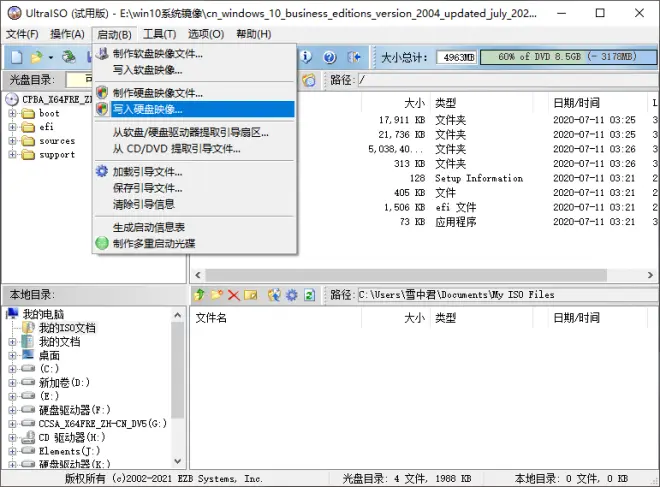The width and height of the screenshot is (660, 487).
Task: Open the 文件(F) menu
Action: 22,34
